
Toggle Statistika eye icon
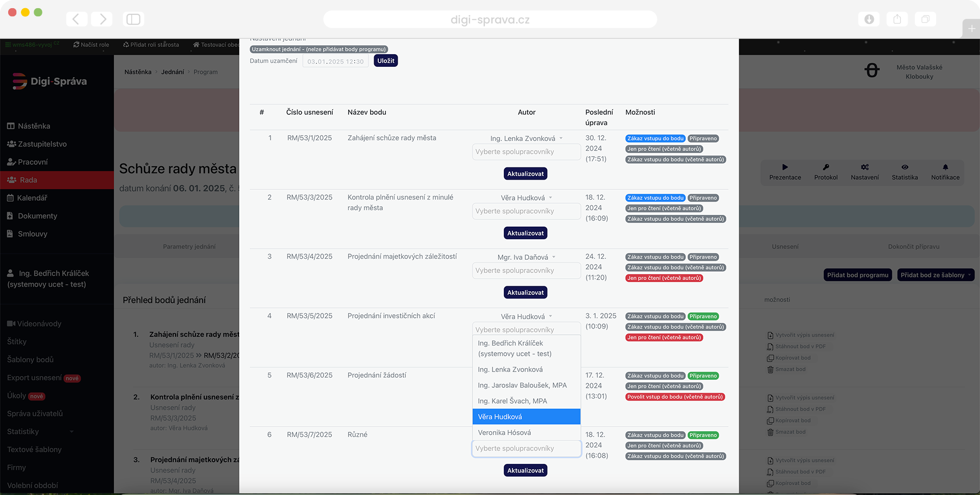904,167
